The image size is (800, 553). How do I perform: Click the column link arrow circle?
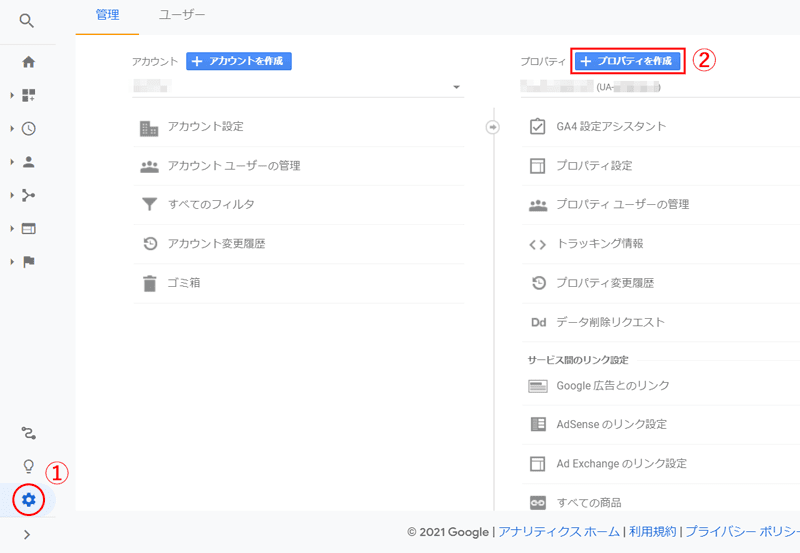[492, 127]
